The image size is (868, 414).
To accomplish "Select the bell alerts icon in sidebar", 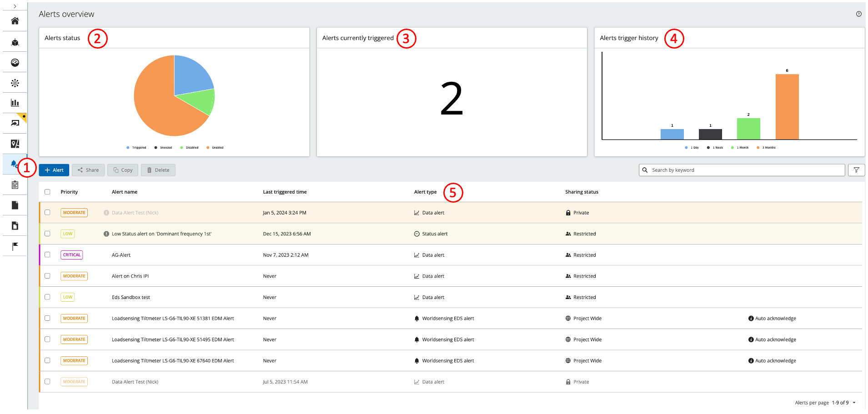I will coord(14,164).
